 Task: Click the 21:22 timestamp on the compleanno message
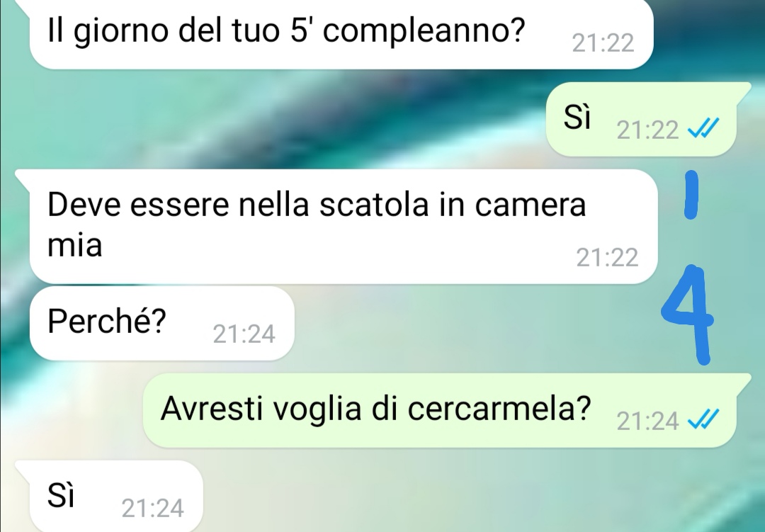[x=603, y=43]
